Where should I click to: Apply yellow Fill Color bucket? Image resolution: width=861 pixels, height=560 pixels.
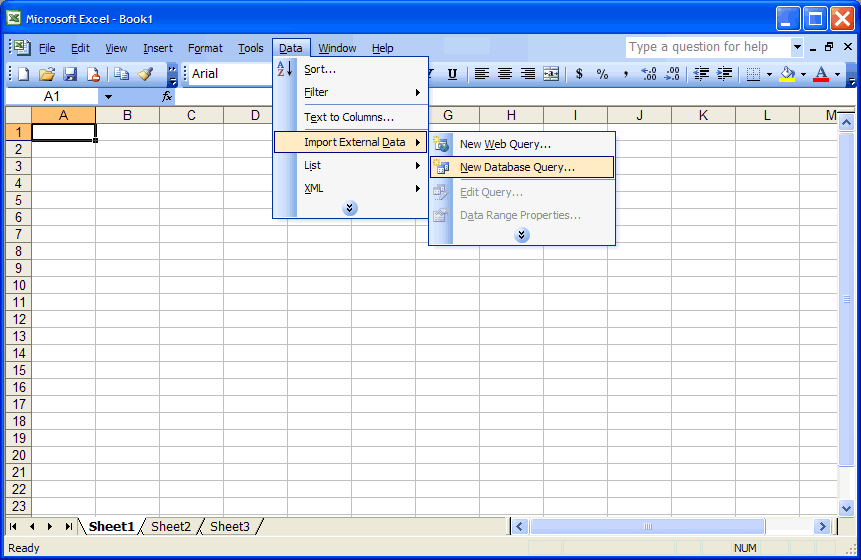click(x=787, y=74)
